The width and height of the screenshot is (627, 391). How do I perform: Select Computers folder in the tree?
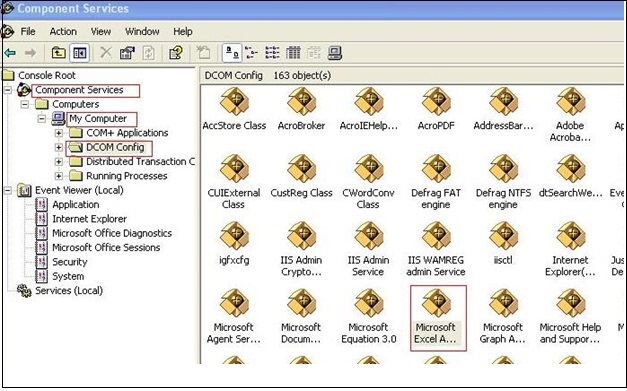[x=76, y=104]
